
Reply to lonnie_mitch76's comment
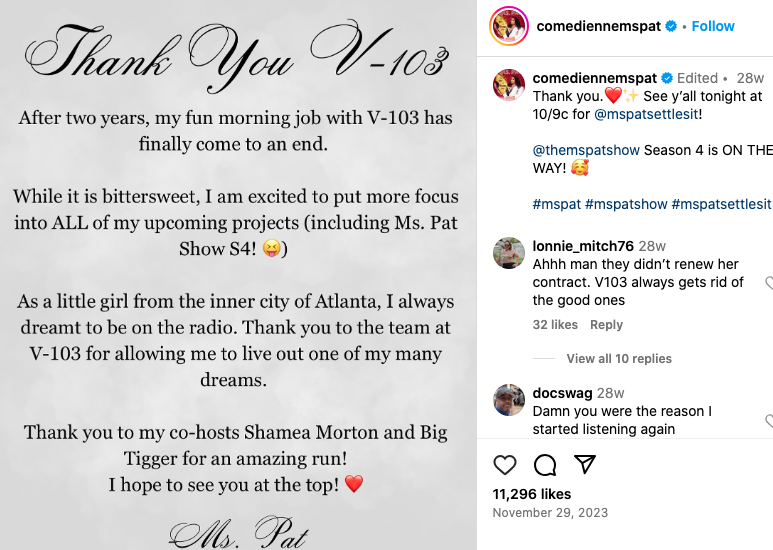606,325
